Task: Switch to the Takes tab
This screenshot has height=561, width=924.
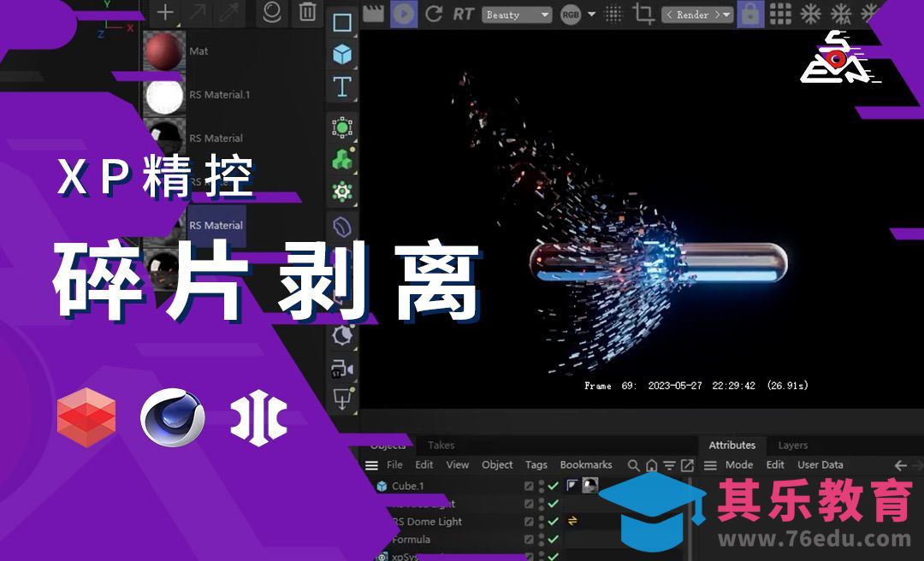Action: coord(441,446)
